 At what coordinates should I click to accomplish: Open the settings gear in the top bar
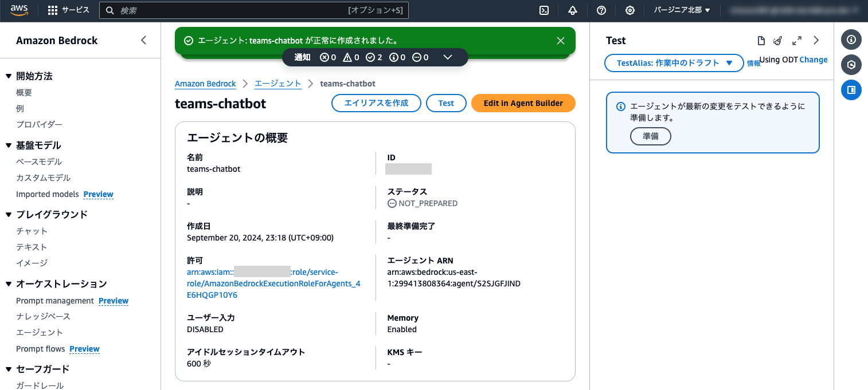pyautogui.click(x=630, y=10)
